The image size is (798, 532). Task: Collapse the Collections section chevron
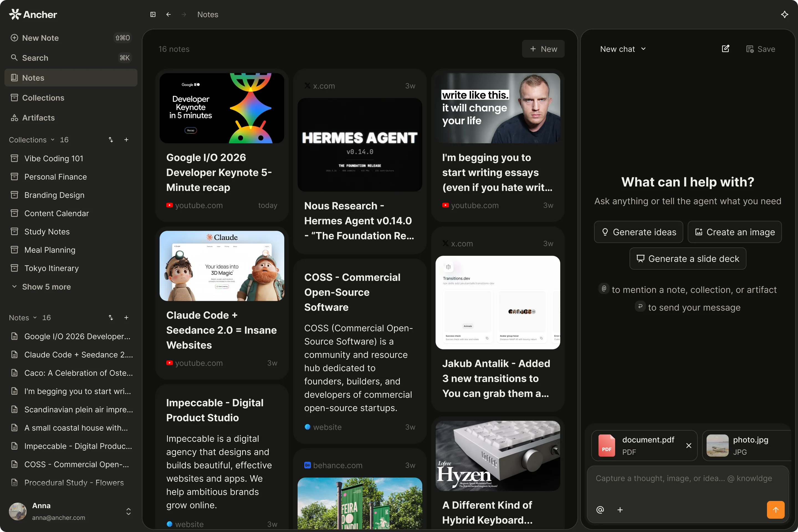(x=53, y=140)
